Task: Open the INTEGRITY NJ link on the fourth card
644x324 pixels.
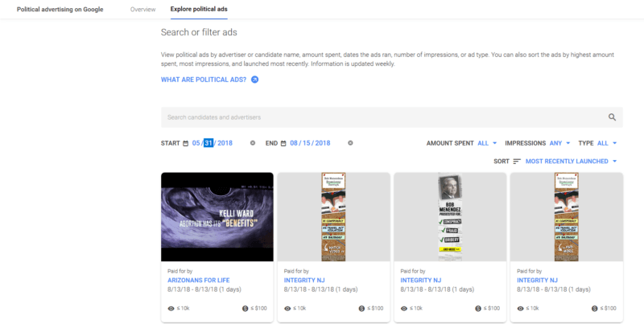Action: pos(537,280)
